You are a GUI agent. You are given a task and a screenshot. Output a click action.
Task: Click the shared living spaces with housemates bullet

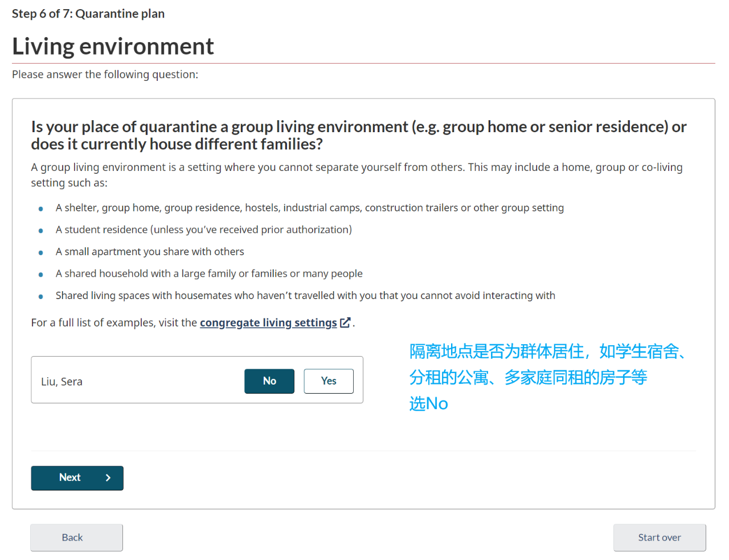pyautogui.click(x=305, y=296)
